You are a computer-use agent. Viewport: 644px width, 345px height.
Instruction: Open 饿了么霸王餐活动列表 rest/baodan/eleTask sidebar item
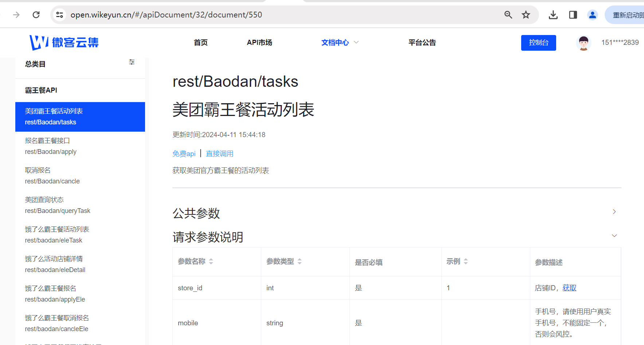[80, 235]
